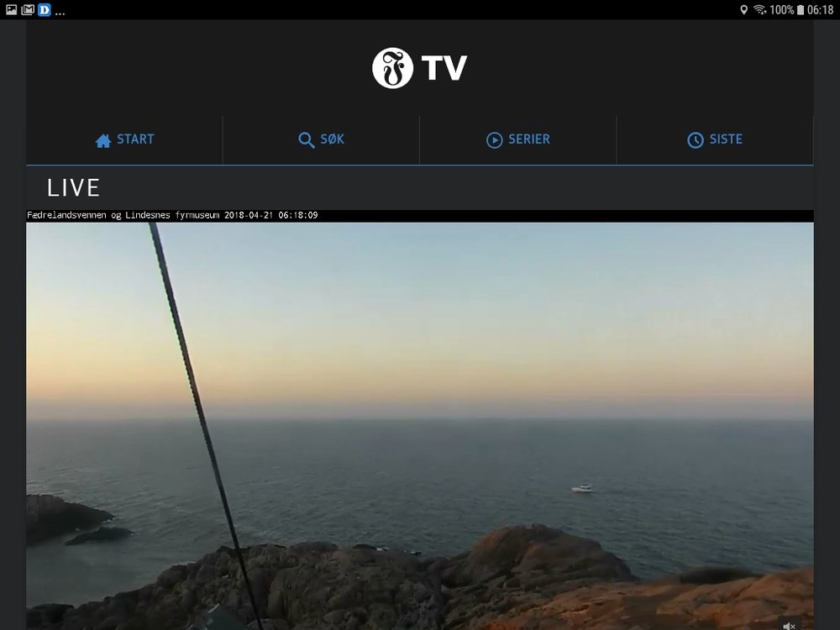Unmute the live video with the speaker icon
This screenshot has width=840, height=630.
coord(789,625)
